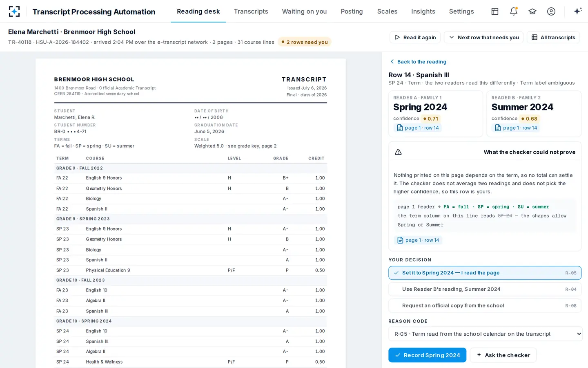Switch to the Transcripts tab
588x368 pixels.
[x=251, y=11]
